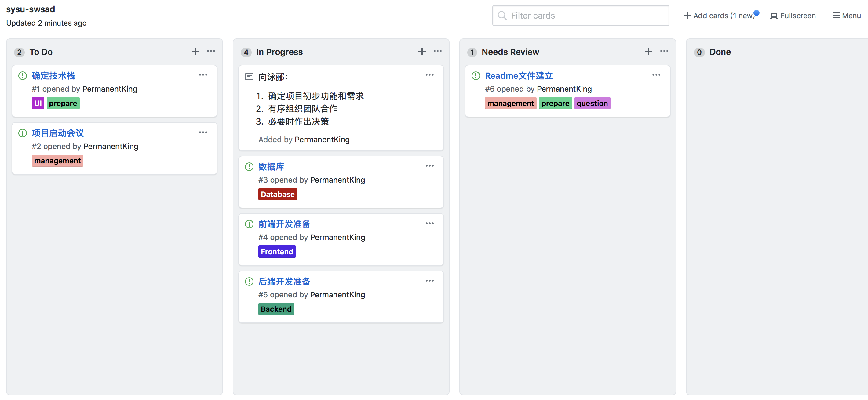
Task: Focus the Filter cards search field
Action: point(580,16)
